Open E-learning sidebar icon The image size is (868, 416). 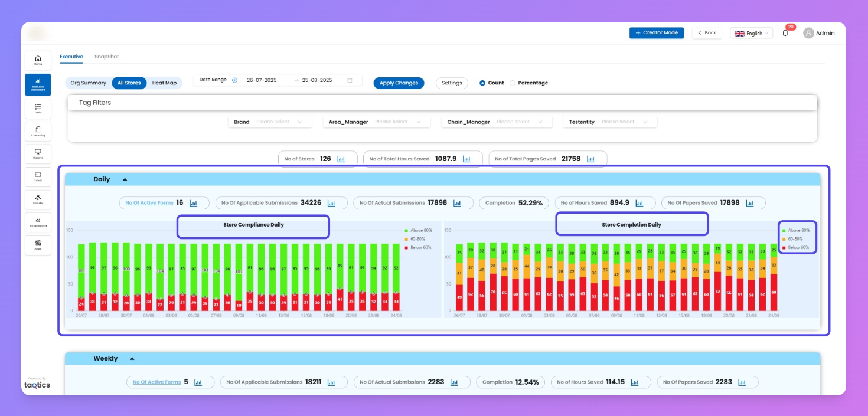[x=38, y=132]
